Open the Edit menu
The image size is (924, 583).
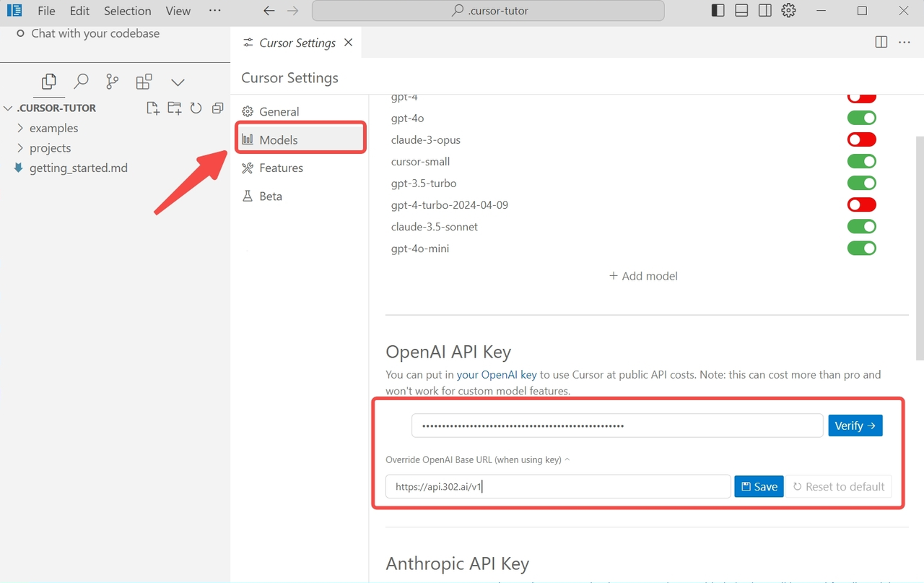point(79,11)
